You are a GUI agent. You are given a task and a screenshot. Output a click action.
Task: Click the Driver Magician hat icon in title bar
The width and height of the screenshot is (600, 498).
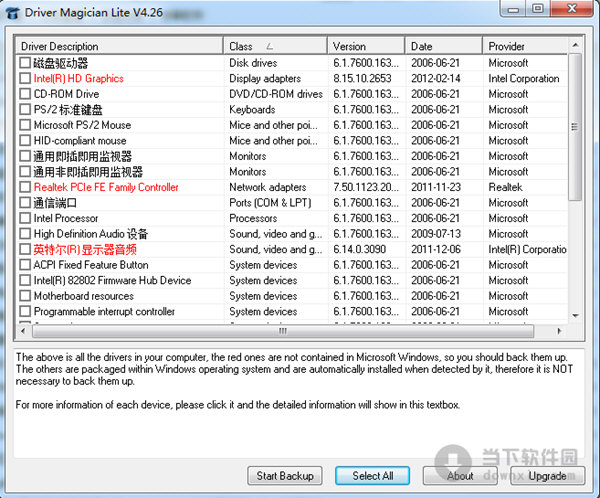pyautogui.click(x=13, y=13)
